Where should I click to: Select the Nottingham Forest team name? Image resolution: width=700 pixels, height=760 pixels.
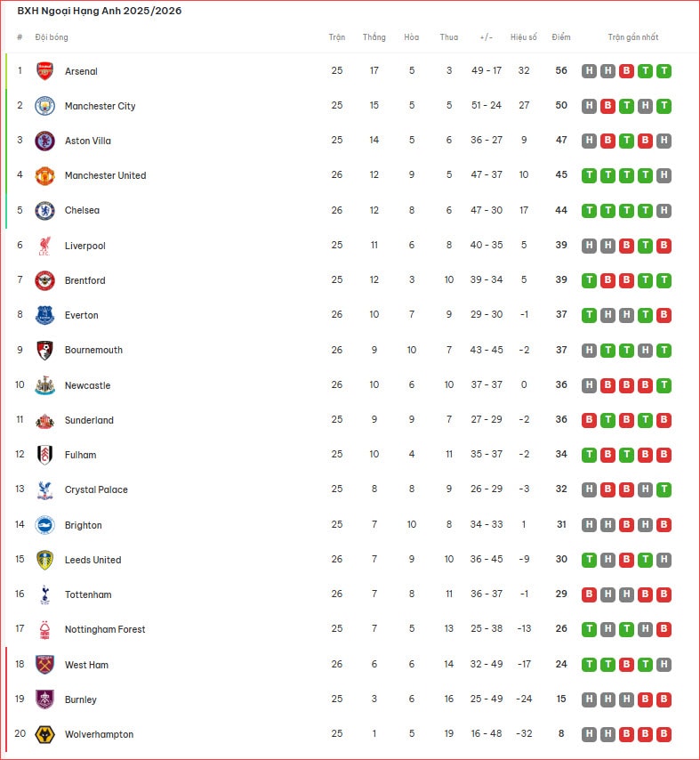point(105,629)
